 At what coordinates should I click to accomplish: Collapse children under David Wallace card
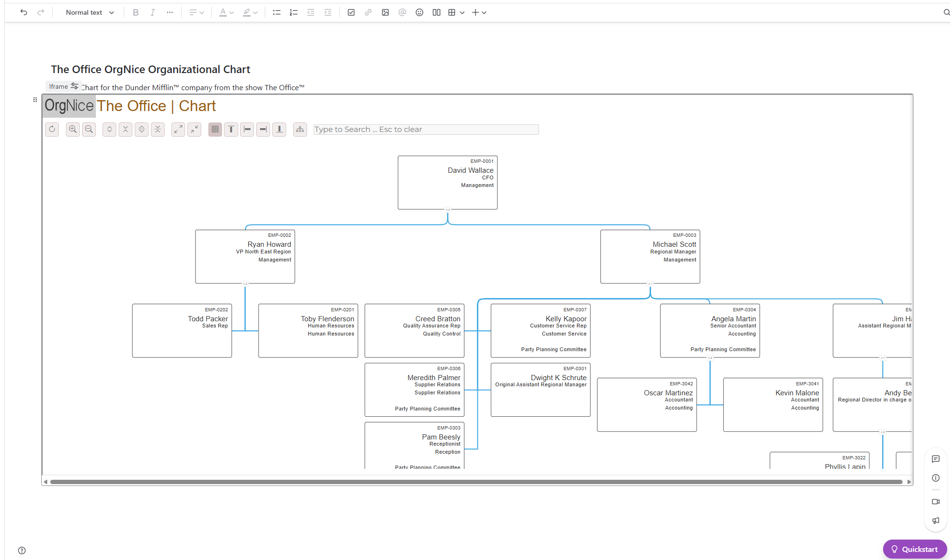coord(447,209)
